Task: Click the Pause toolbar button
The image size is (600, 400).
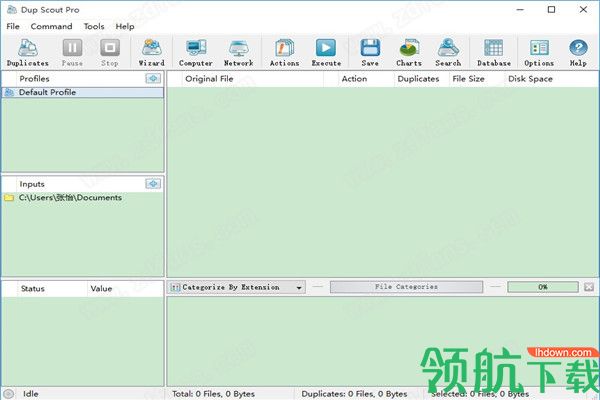Action: click(x=72, y=53)
